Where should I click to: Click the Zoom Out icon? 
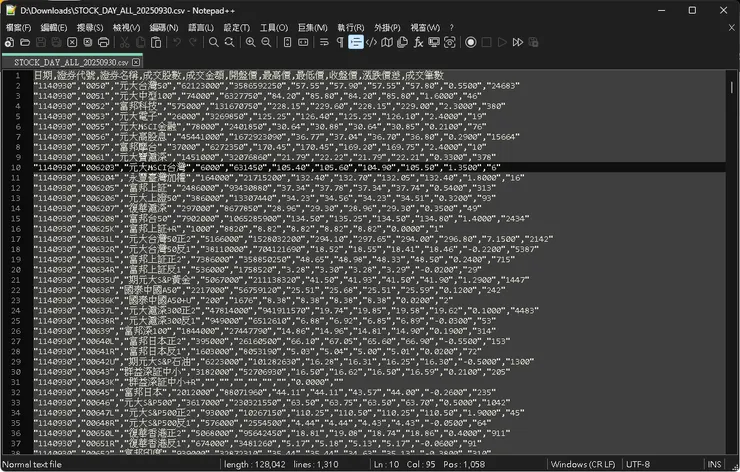pyautogui.click(x=266, y=42)
